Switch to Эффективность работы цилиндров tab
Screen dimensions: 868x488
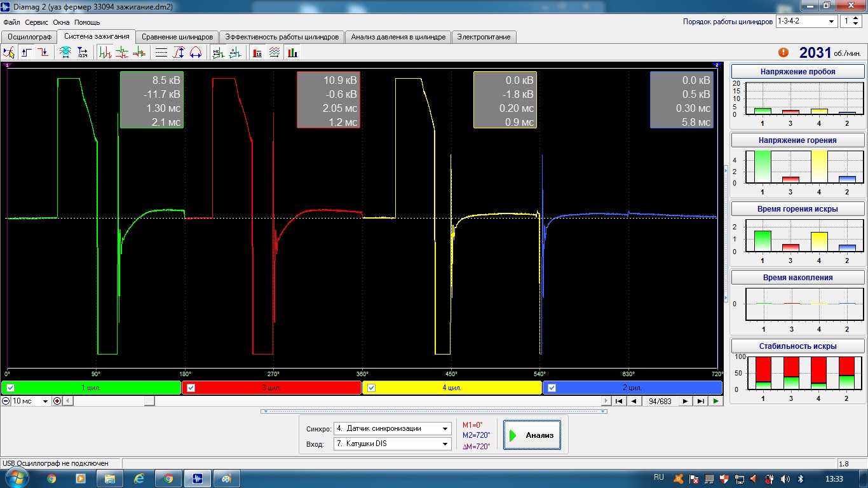point(282,37)
